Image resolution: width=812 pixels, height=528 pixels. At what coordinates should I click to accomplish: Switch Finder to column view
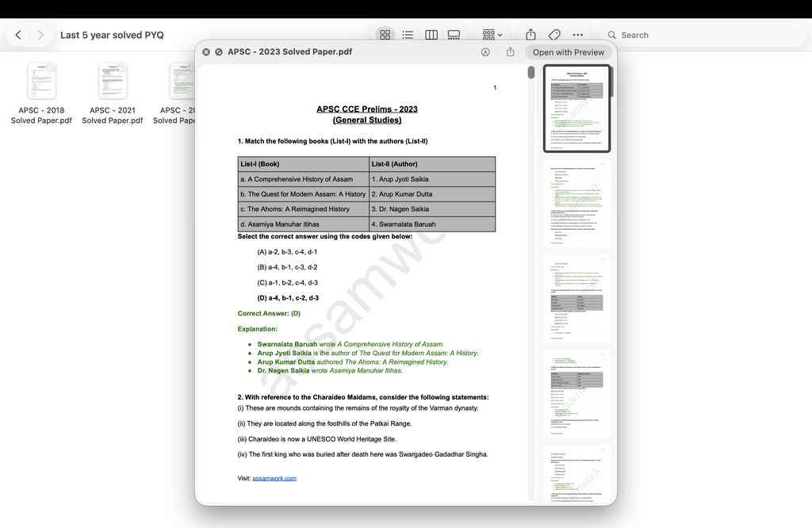tap(431, 35)
